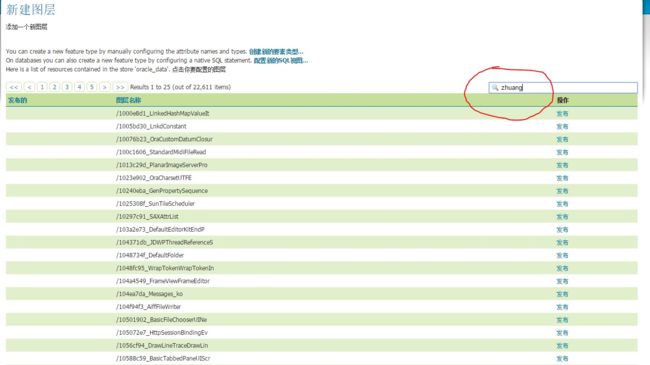This screenshot has width=650, height=365.
Task: Select layer name /100c1606_StandardMidiFileRead
Action: [x=161, y=152]
